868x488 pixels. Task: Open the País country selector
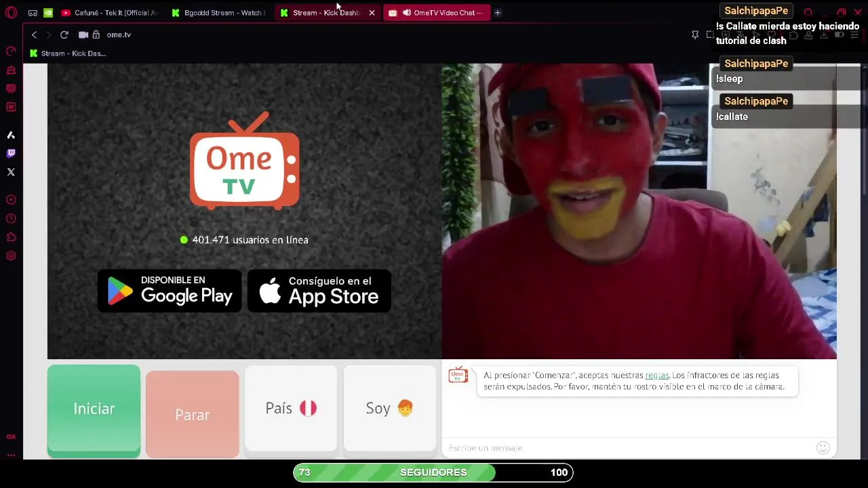(291, 408)
